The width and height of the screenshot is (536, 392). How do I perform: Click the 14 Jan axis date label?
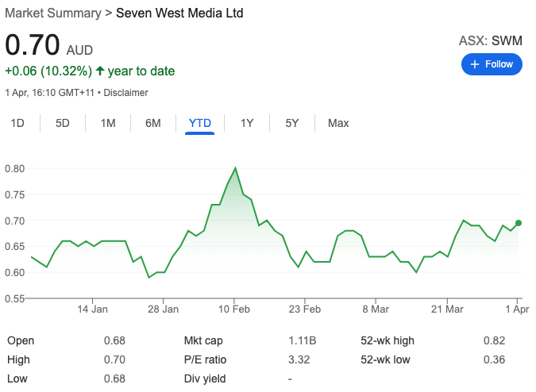92,309
